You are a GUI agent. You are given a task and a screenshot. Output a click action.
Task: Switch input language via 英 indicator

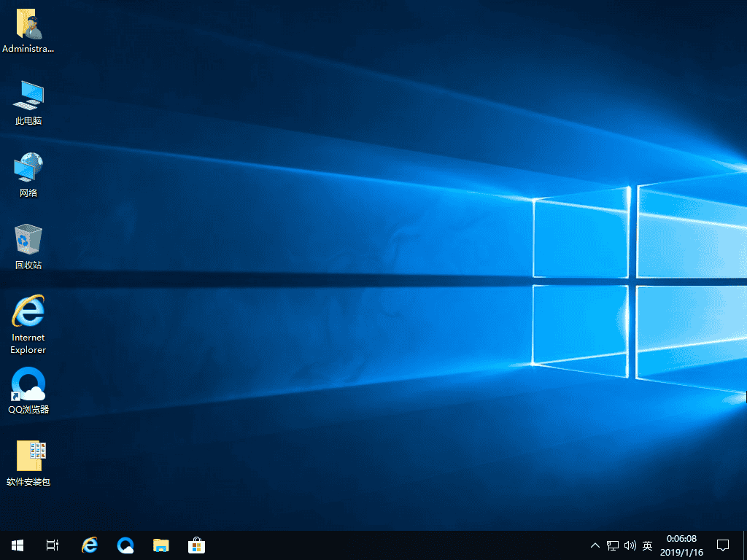pyautogui.click(x=647, y=545)
